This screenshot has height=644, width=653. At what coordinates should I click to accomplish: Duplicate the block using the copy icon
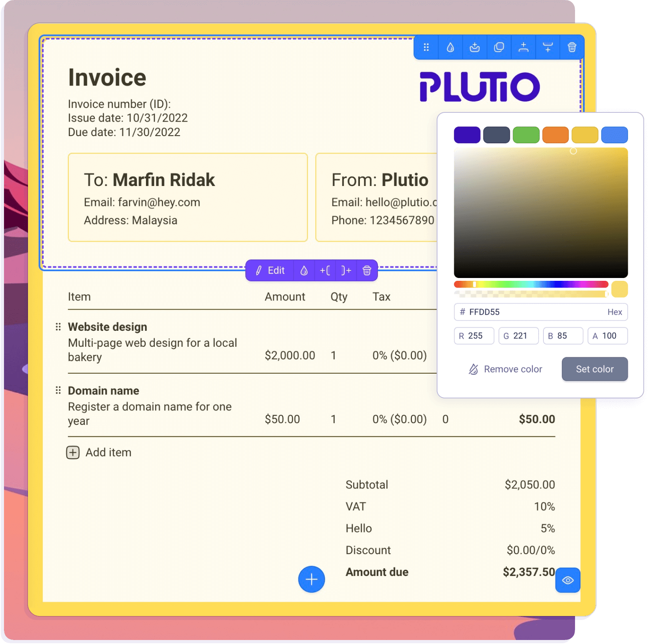(x=499, y=47)
